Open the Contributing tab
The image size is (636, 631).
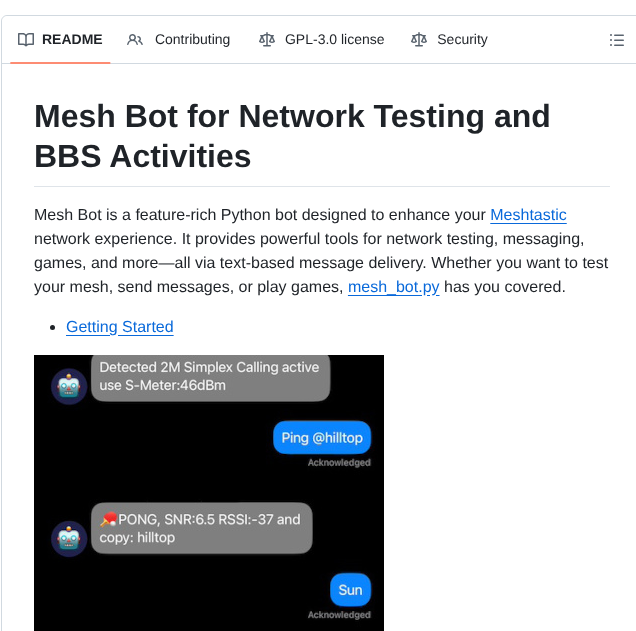(x=192, y=40)
